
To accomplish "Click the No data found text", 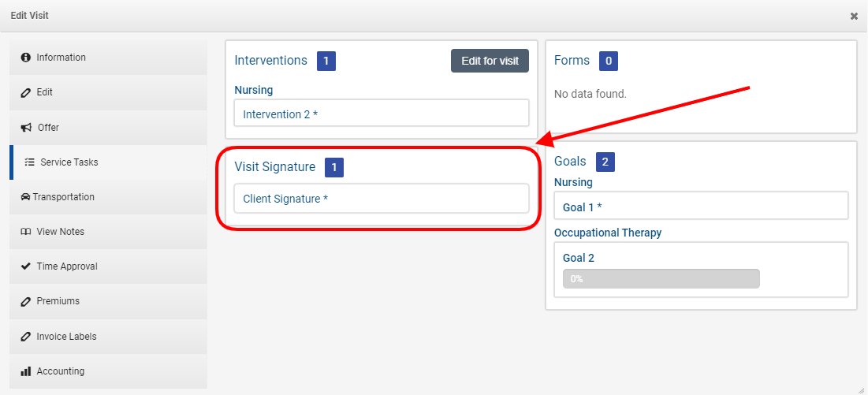I will pos(590,94).
